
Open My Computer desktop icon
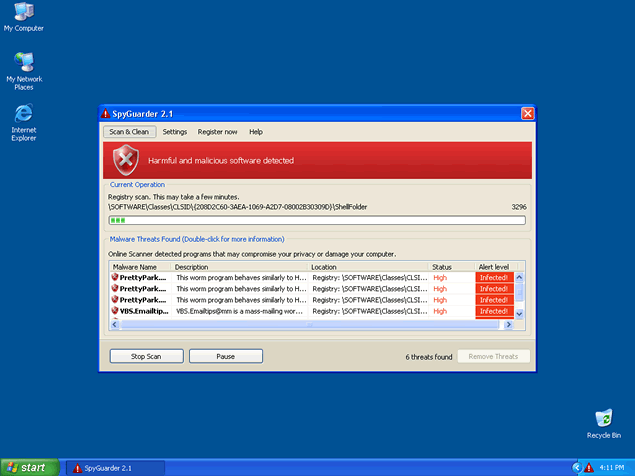pos(23,13)
